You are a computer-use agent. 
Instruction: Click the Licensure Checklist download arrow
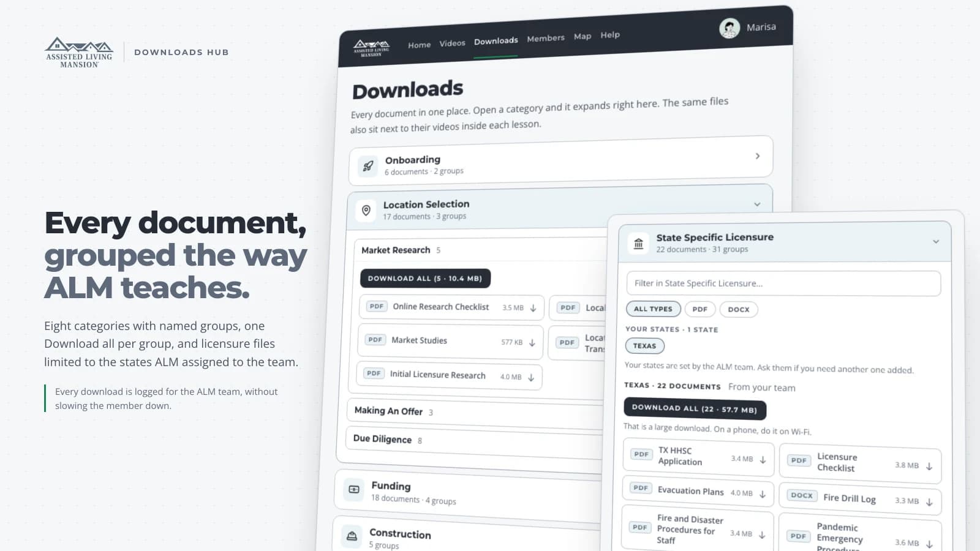[929, 467]
